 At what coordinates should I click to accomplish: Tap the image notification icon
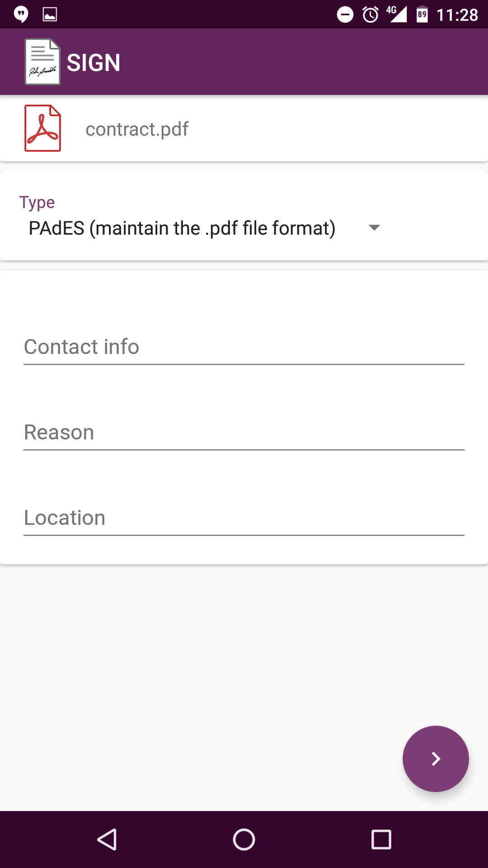[x=50, y=14]
